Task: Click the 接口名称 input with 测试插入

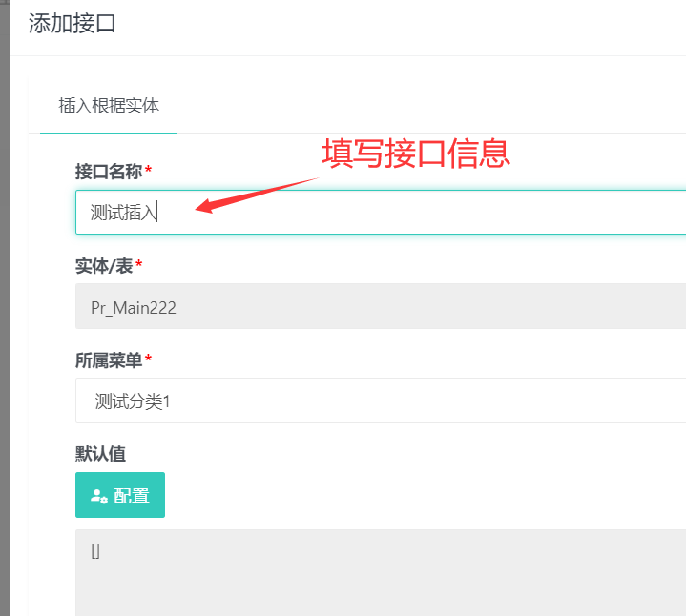Action: [x=381, y=212]
